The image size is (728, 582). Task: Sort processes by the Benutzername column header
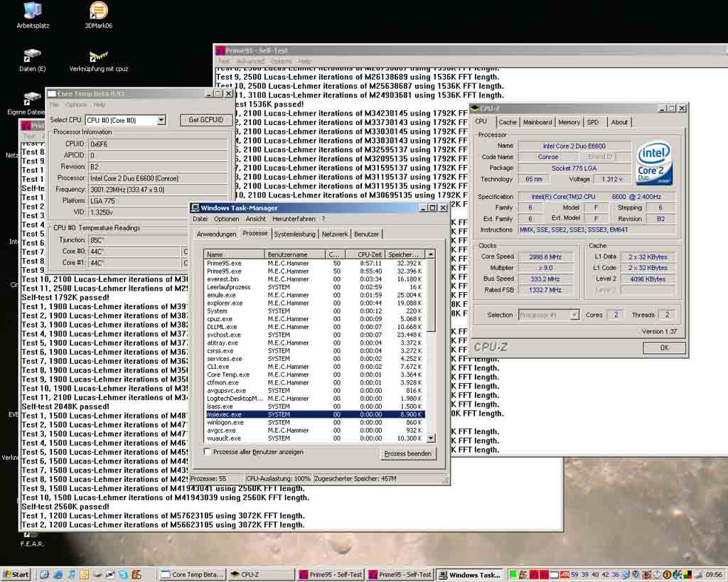pos(295,254)
